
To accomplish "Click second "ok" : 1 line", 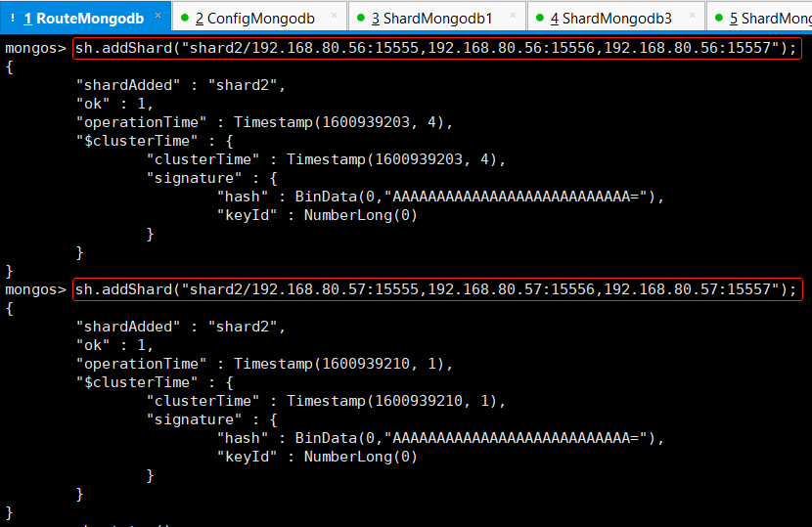I will click(114, 345).
